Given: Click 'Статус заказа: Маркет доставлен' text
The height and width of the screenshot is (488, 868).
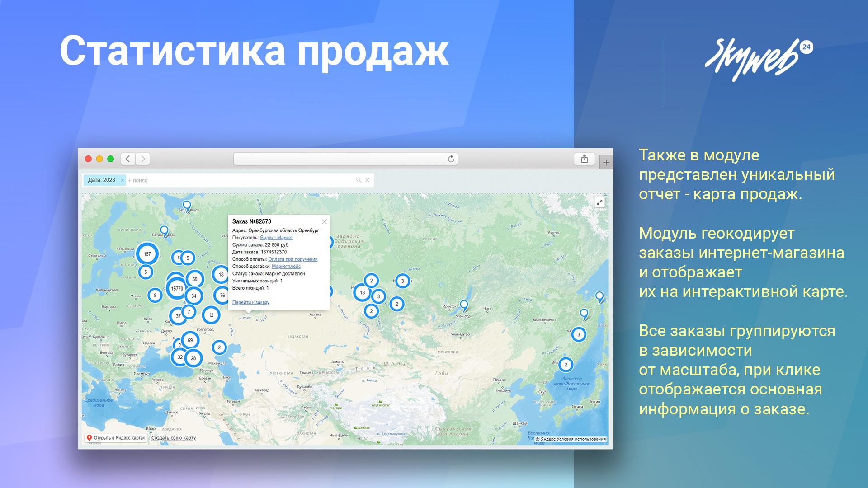Looking at the screenshot, I should (x=269, y=274).
